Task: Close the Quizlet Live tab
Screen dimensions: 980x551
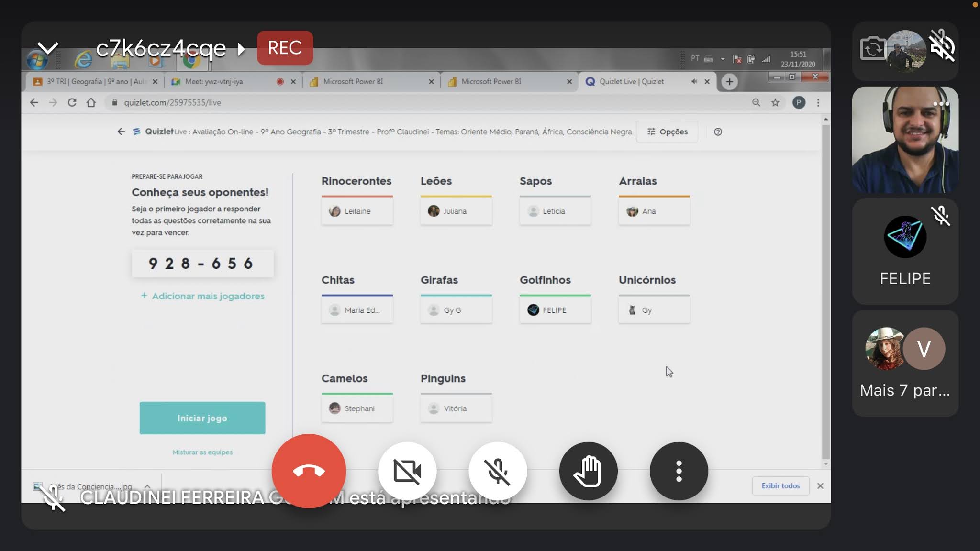Action: [707, 82]
